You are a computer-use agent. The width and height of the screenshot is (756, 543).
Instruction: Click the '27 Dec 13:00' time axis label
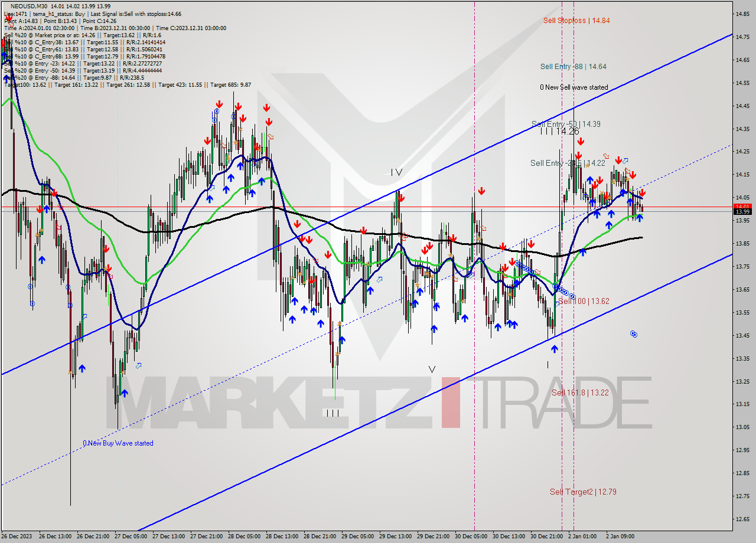tap(168, 537)
